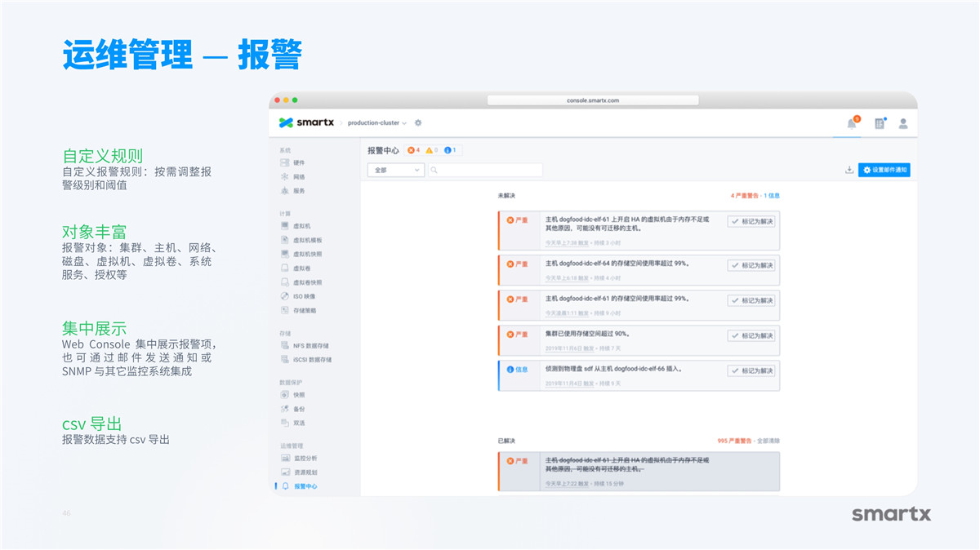Open 虚拟机快照 icon in sidebar
The width and height of the screenshot is (980, 550).
tap(285, 254)
